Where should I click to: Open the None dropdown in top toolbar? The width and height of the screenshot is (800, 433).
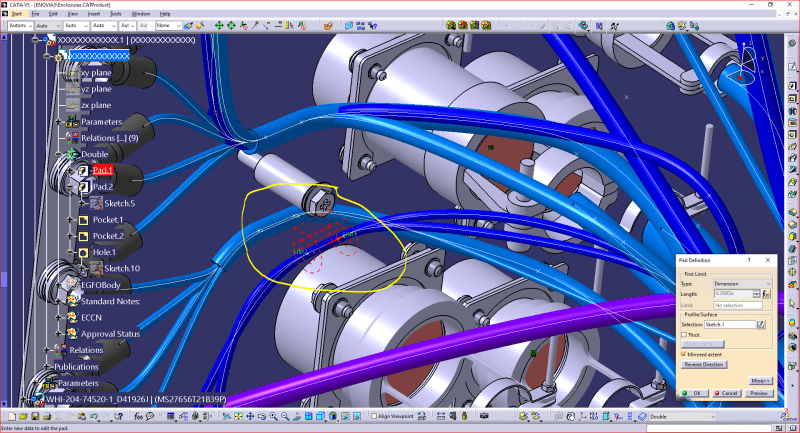168,26
